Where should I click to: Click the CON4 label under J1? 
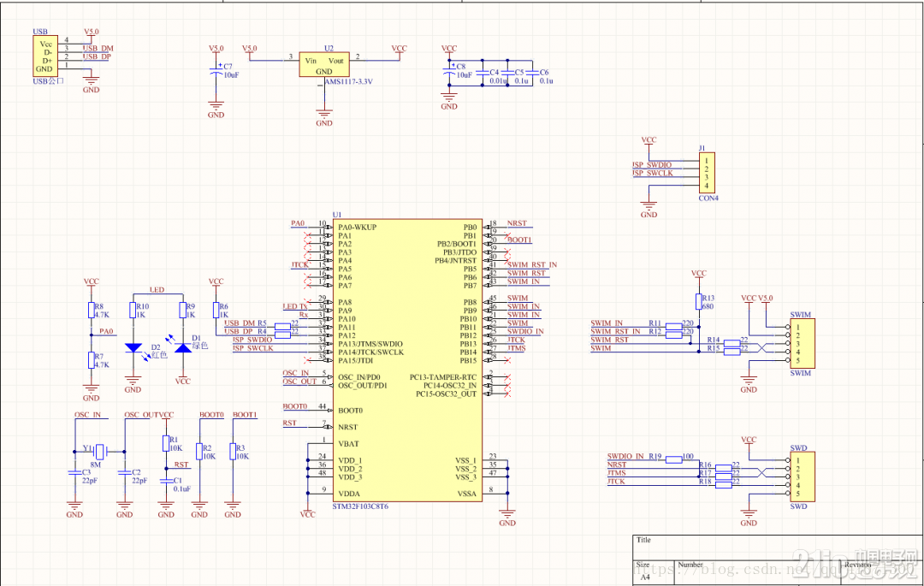point(708,198)
